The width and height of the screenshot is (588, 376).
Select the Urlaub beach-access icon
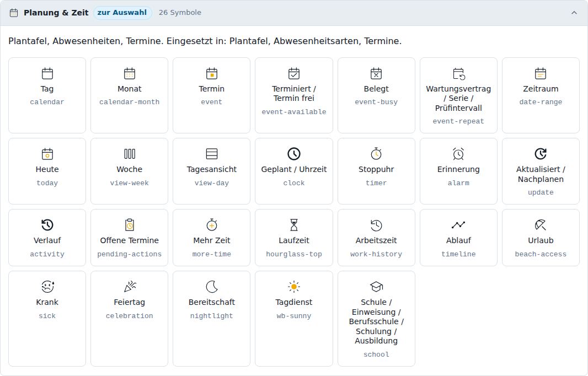[541, 225]
